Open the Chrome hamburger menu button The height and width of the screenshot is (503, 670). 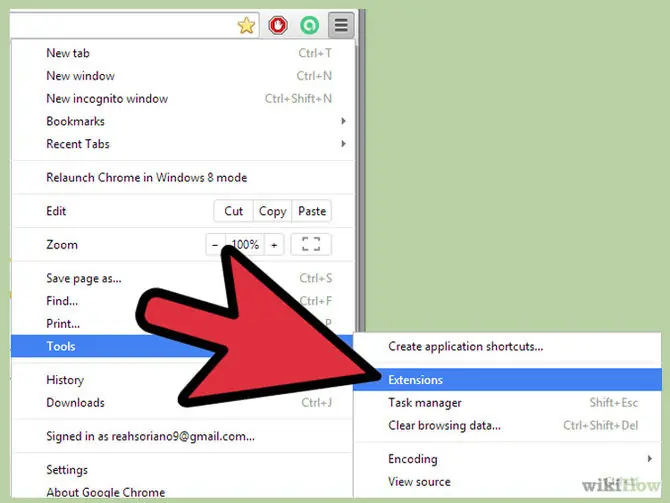pos(341,25)
